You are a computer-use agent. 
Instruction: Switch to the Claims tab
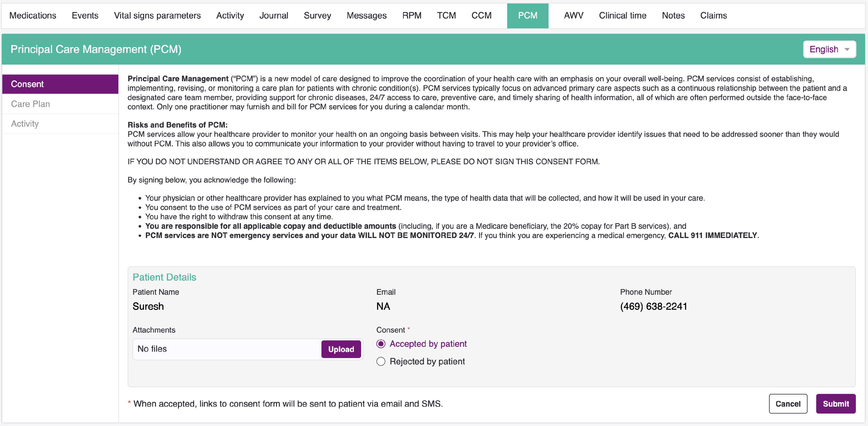coord(713,16)
